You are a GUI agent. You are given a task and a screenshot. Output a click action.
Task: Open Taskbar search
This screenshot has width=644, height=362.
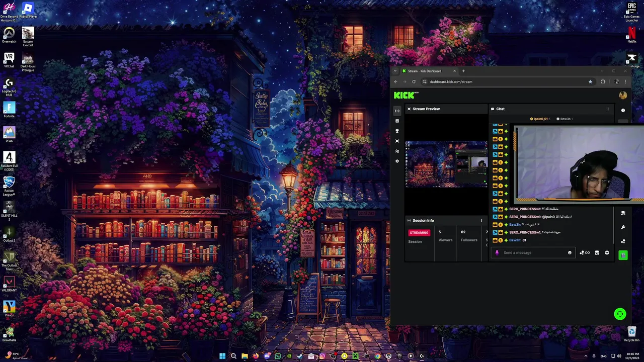click(x=233, y=356)
